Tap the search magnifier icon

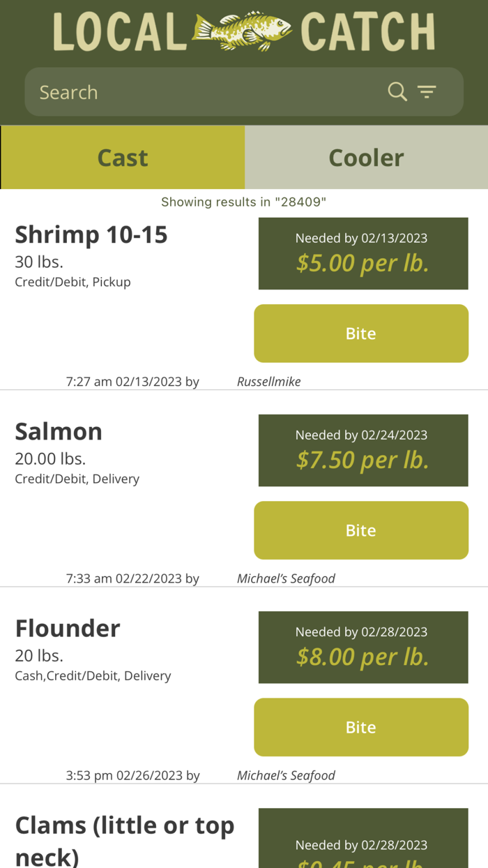point(396,91)
